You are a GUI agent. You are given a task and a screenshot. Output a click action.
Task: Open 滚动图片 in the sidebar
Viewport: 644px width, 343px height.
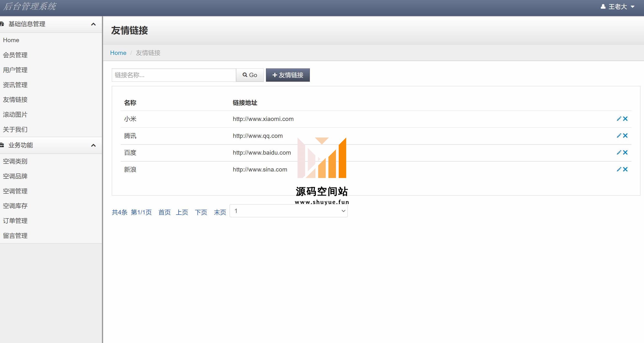point(15,114)
